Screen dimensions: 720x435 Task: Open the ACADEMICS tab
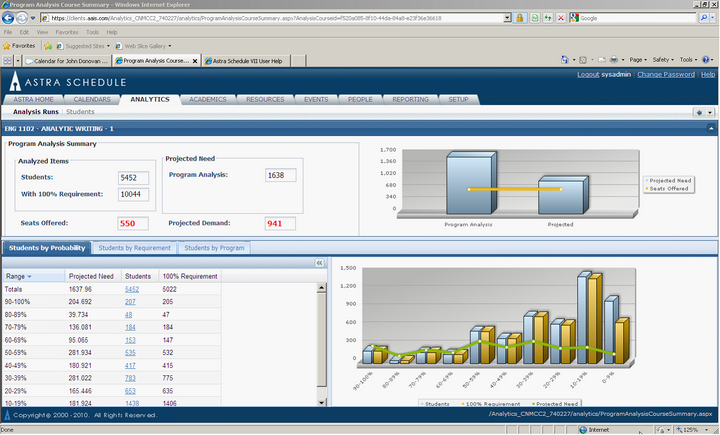pos(208,99)
